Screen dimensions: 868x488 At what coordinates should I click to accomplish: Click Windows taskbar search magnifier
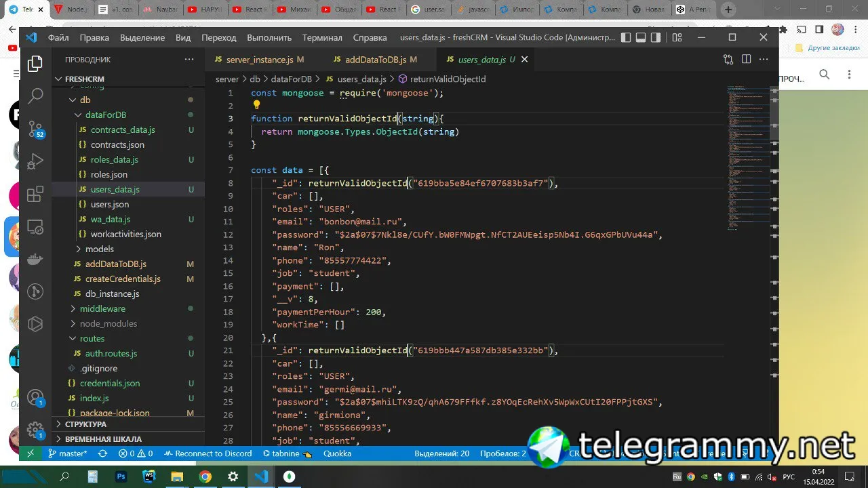[x=65, y=476]
